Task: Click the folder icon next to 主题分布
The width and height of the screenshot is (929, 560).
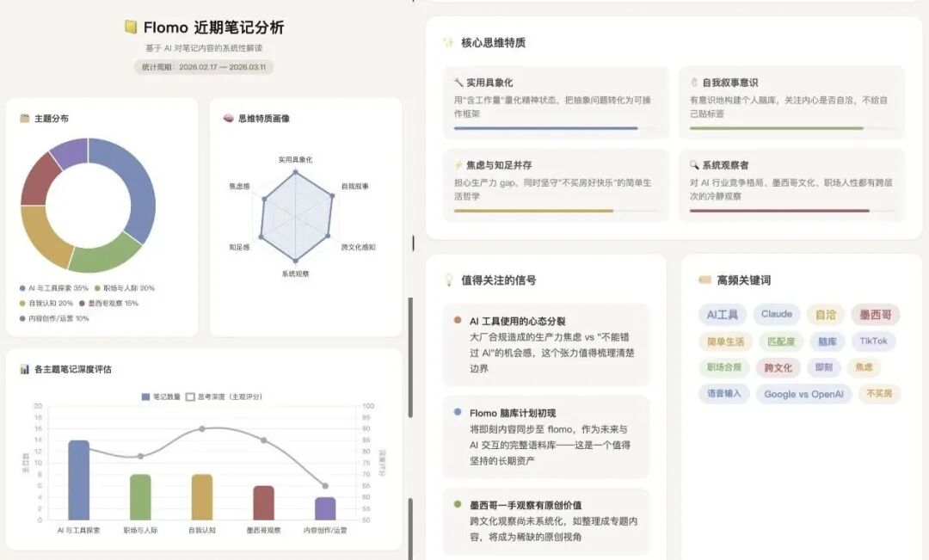Action: (x=24, y=118)
